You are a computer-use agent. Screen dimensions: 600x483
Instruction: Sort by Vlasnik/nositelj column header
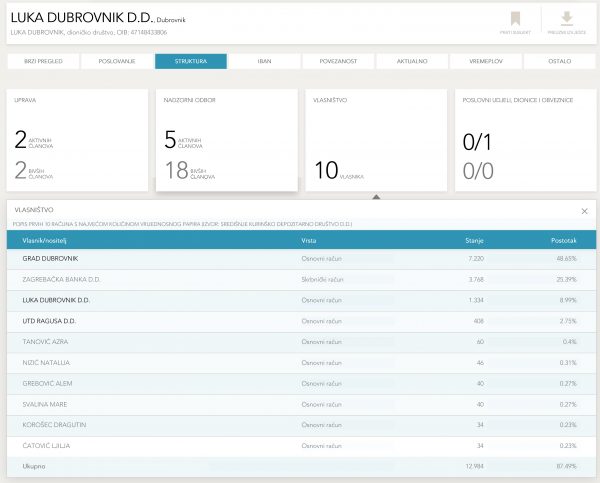(x=44, y=240)
